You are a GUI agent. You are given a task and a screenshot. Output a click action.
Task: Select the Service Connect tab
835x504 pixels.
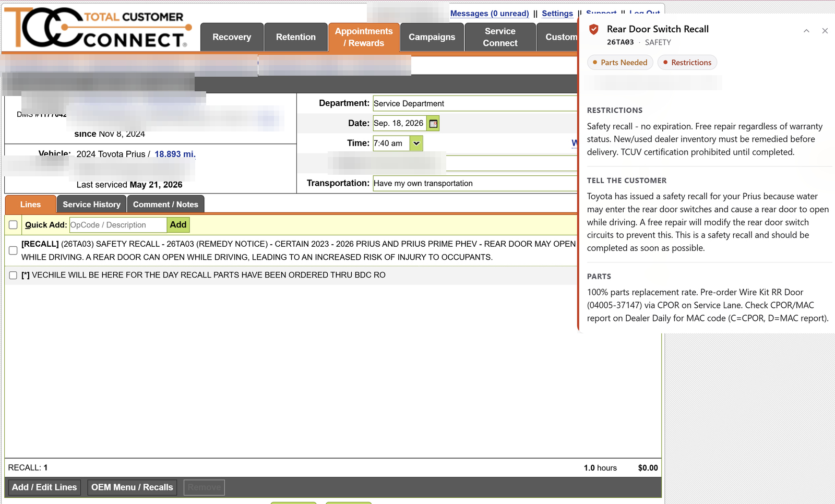500,37
